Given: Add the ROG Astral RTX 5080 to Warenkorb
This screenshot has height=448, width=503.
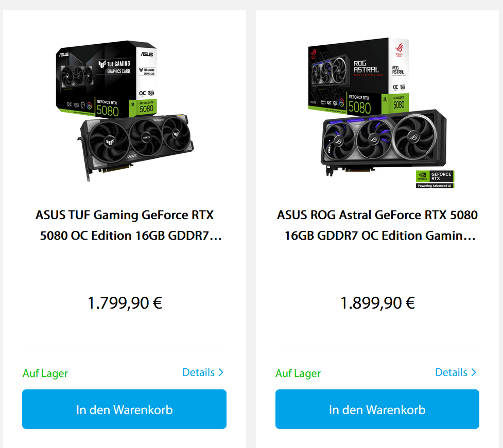Looking at the screenshot, I should [x=377, y=409].
